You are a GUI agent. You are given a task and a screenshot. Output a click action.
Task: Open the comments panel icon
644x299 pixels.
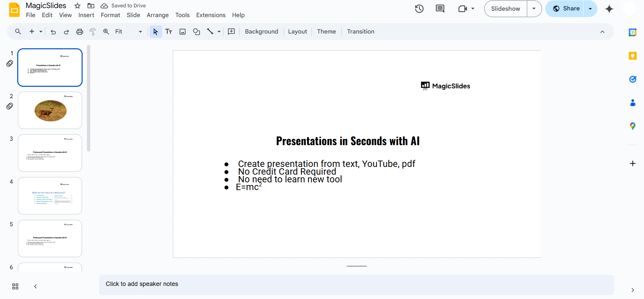pyautogui.click(x=440, y=9)
